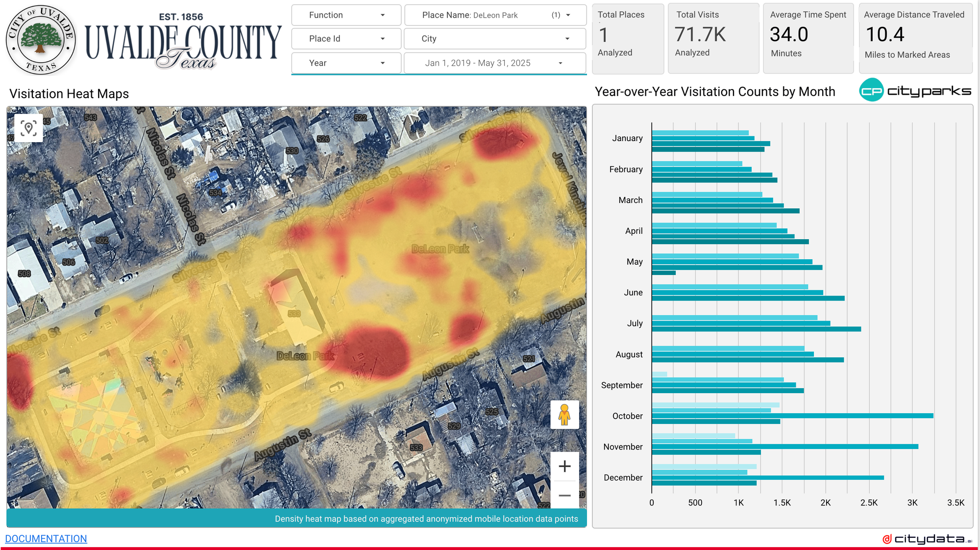Click the map locate pin icon
The height and width of the screenshot is (550, 980).
pyautogui.click(x=28, y=128)
